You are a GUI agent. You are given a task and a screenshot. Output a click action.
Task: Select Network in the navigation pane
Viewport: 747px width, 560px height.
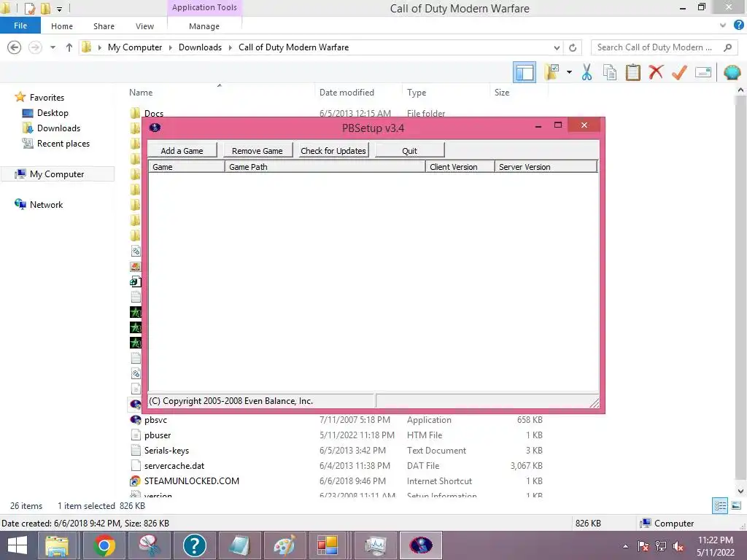pos(46,204)
